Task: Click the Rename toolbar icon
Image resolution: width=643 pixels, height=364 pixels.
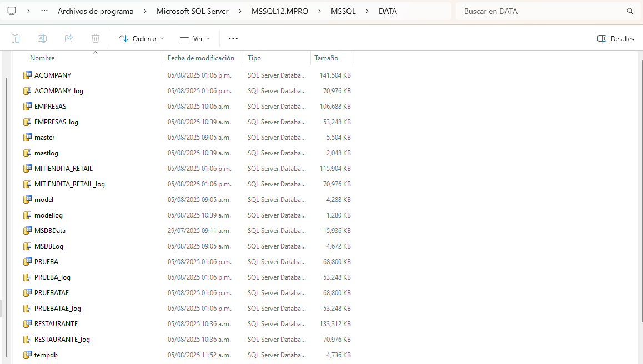Action: (42, 38)
